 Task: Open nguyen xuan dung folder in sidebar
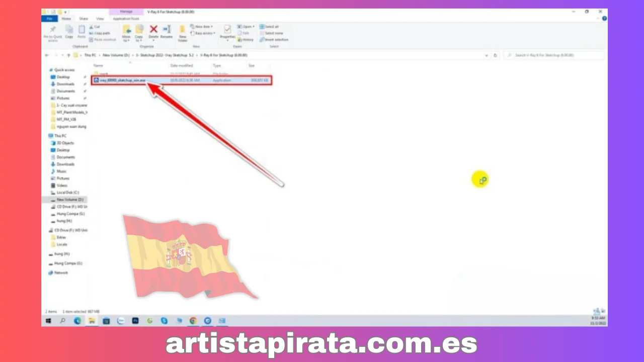tap(69, 127)
